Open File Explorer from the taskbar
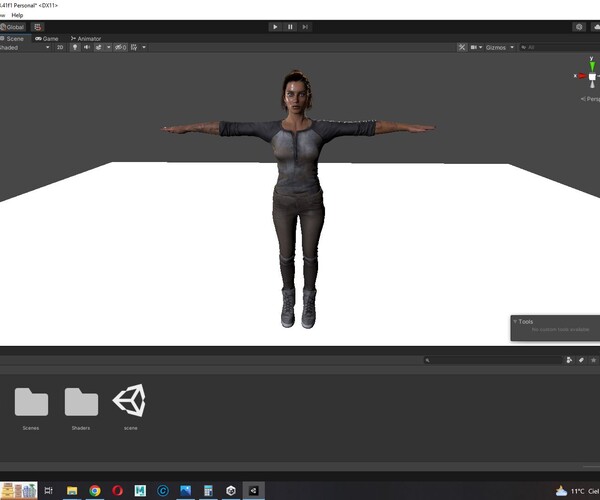The width and height of the screenshot is (600, 500). pos(72,490)
